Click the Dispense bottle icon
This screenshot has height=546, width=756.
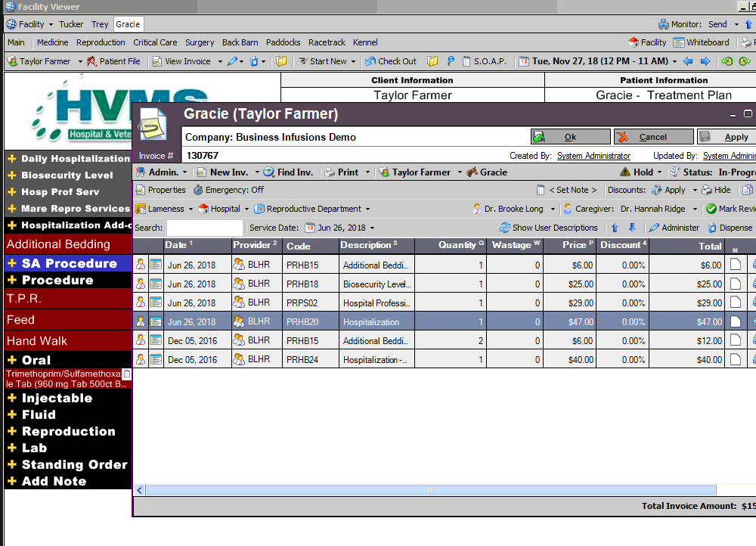(712, 228)
